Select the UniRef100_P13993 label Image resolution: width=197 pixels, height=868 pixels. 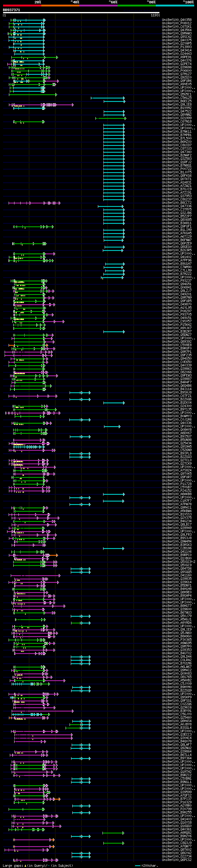click(x=177, y=47)
